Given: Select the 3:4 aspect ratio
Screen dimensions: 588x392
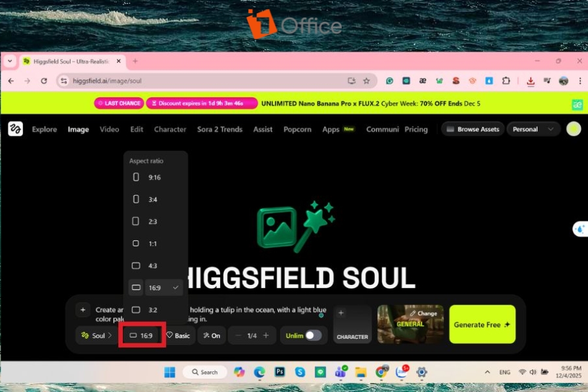Looking at the screenshot, I should (155, 199).
